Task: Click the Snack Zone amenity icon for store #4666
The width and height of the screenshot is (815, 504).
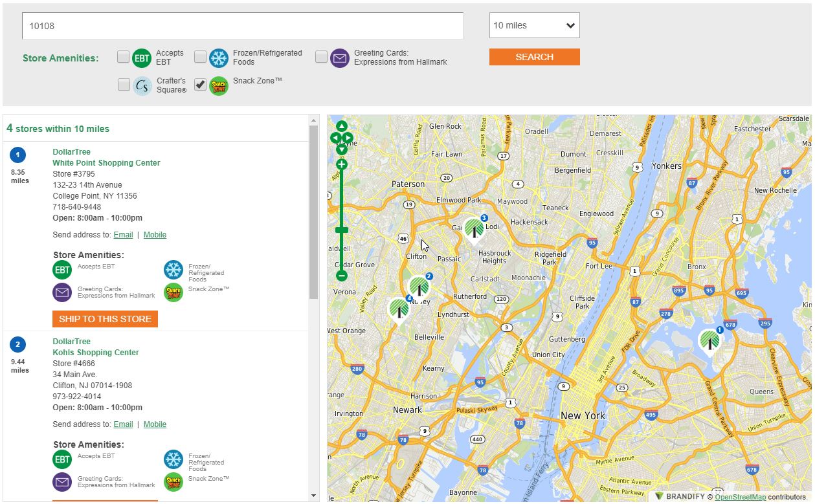Action: click(x=173, y=482)
